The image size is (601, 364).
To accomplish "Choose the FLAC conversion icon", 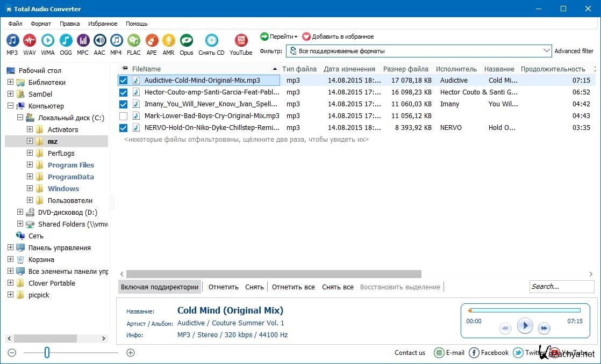I will (134, 41).
